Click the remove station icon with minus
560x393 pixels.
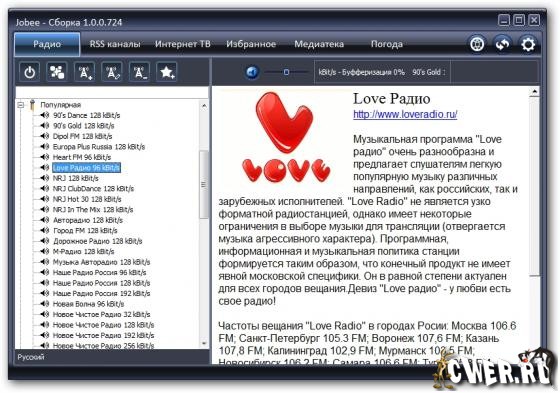coord(140,72)
